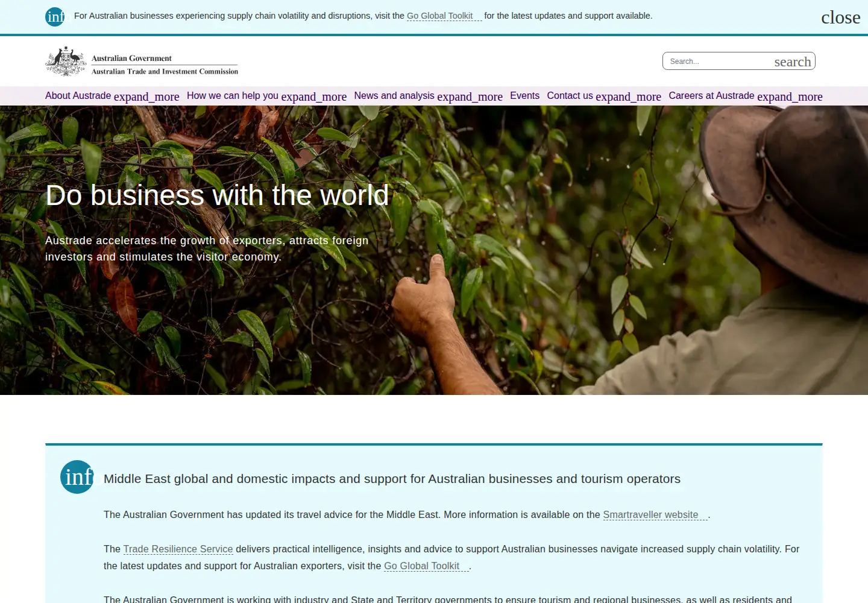Click the search submit icon

point(793,62)
